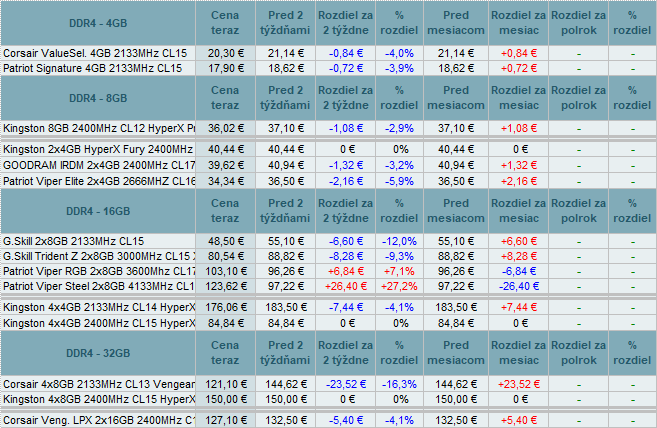657x428 pixels.
Task: Click the -5,9% percentage difference
Action: point(399,181)
